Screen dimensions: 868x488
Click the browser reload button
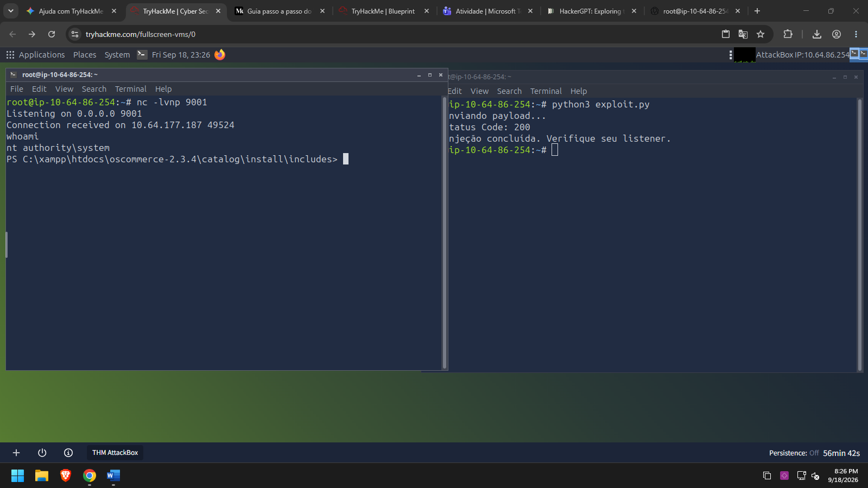click(52, 34)
